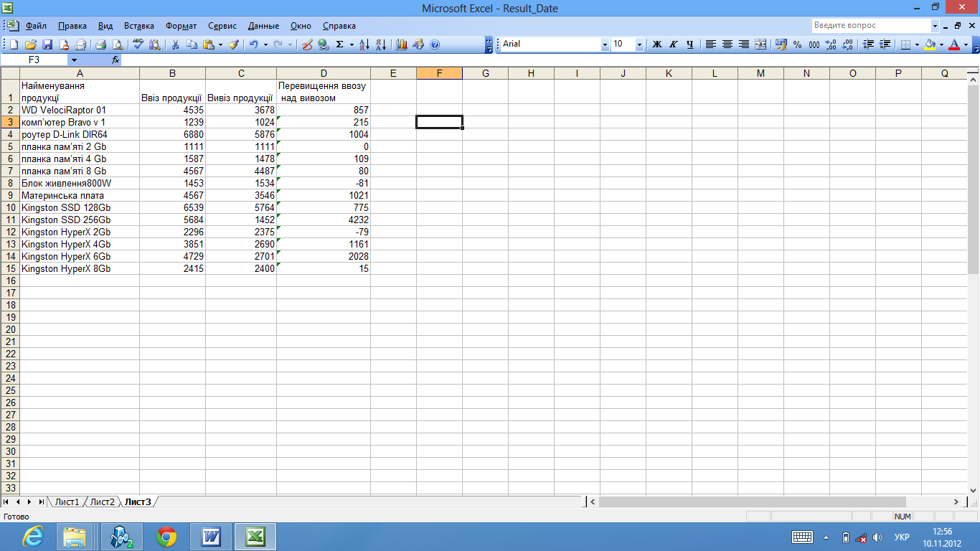Expand the Name Box dropdown arrow
This screenshot has width=980, height=551.
73,60
